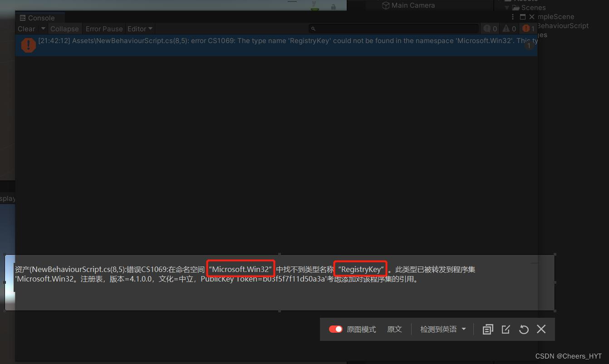Open the Console three-dot options icon
Screen dimensions: 609x364
pyautogui.click(x=512, y=16)
